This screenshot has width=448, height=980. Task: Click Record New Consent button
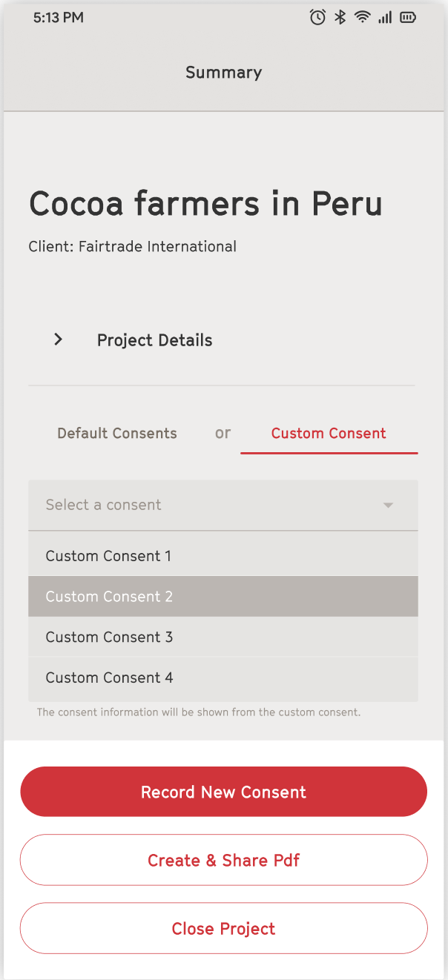pos(223,792)
